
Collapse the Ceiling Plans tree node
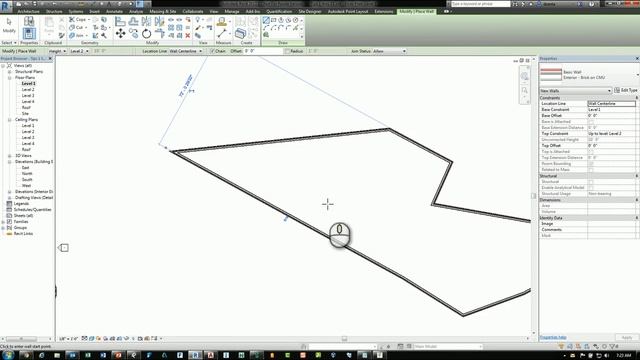pos(9,120)
